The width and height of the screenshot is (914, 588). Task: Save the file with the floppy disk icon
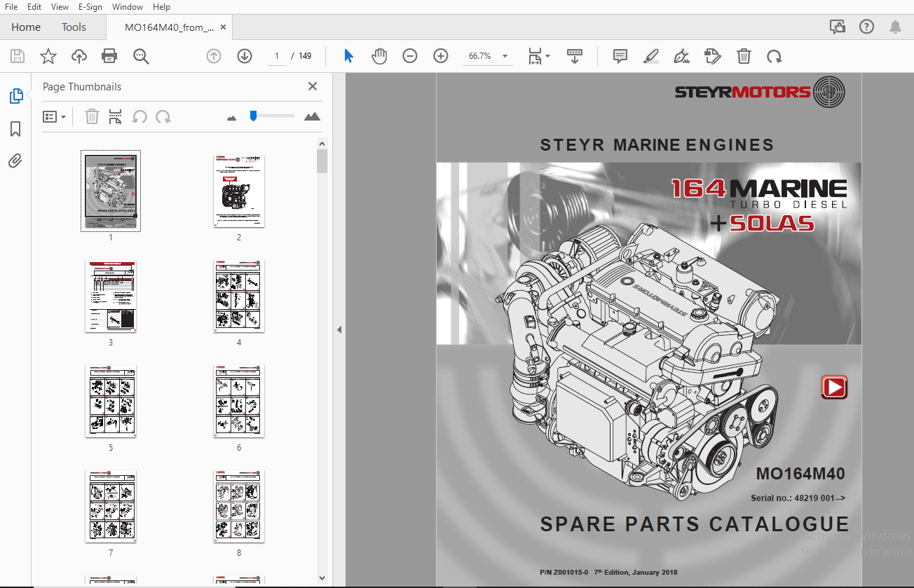pos(18,56)
